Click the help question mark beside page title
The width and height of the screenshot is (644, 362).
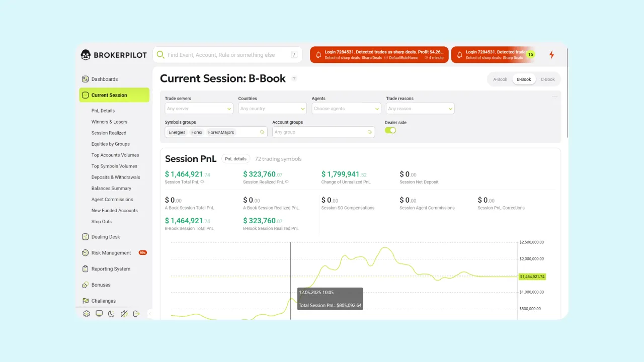point(294,78)
